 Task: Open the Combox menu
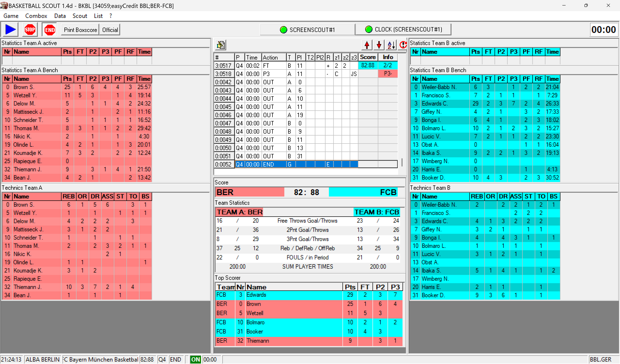tap(36, 16)
